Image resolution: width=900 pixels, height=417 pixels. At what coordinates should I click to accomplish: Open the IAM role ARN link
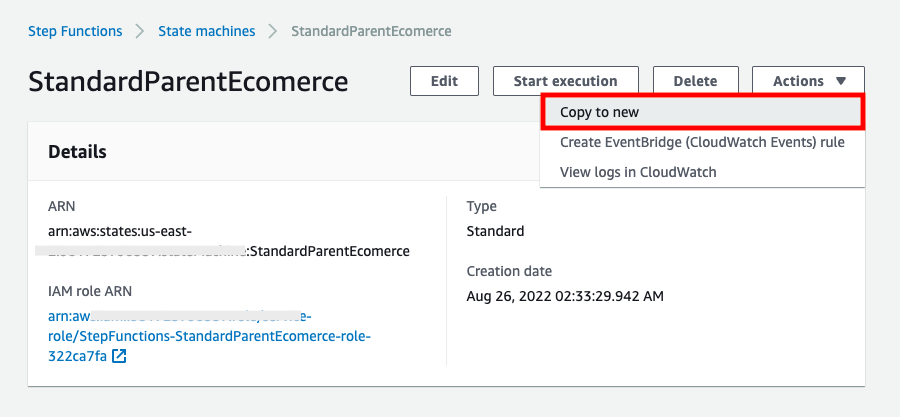(210, 336)
